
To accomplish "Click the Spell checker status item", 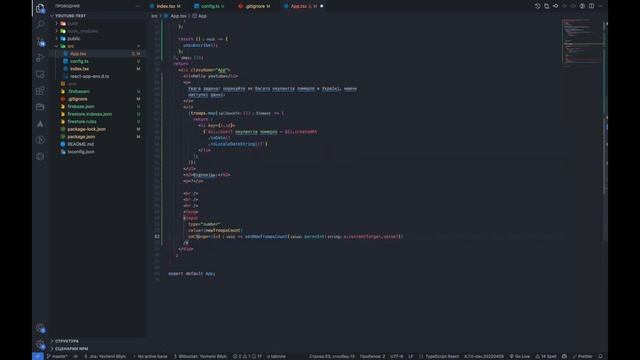I will 546,356.
